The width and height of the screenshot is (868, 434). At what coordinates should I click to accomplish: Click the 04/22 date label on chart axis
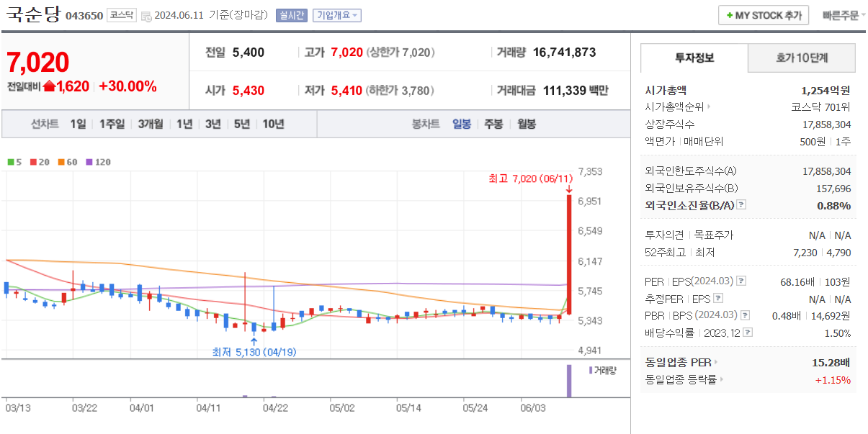275,407
